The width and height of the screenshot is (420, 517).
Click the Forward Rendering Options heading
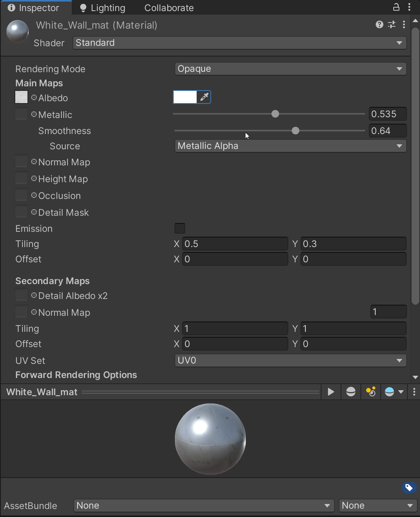point(76,375)
